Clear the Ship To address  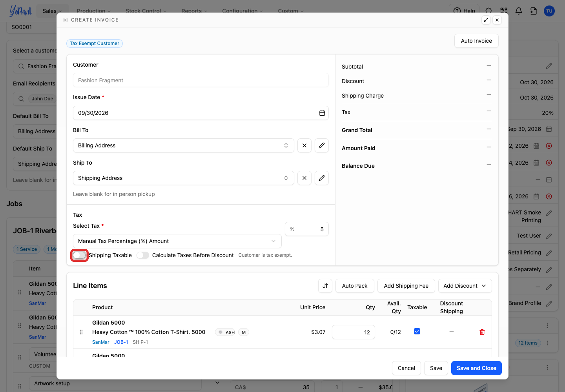(x=304, y=178)
